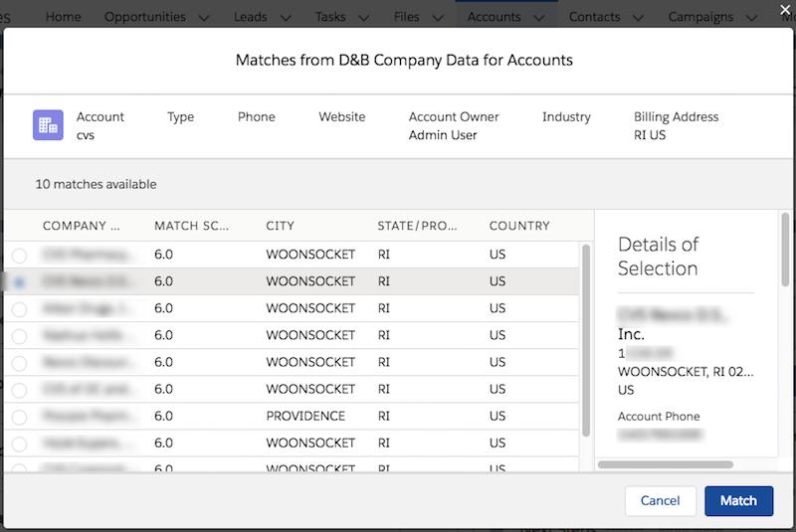796x532 pixels.
Task: Select the PROVIDENCE row radio button
Action: [x=19, y=417]
